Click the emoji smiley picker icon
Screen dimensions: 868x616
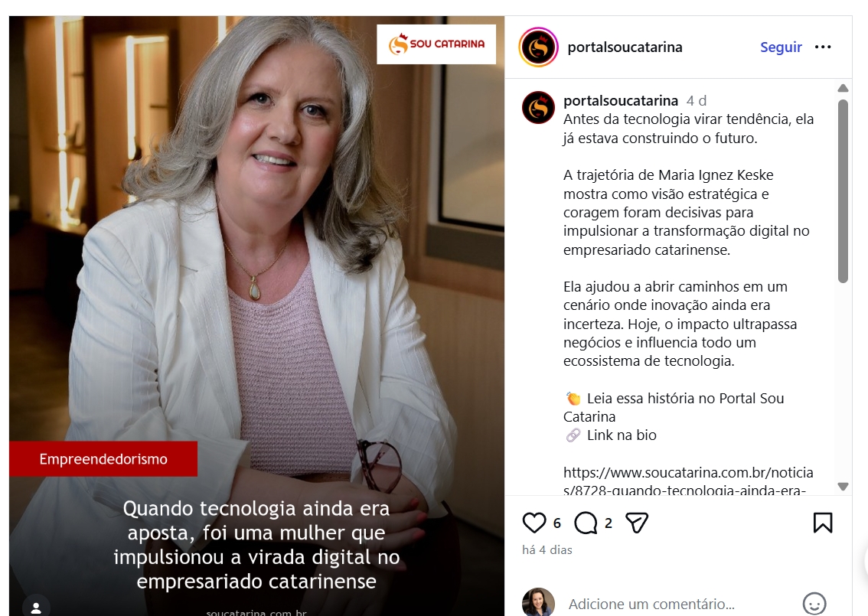(x=814, y=604)
